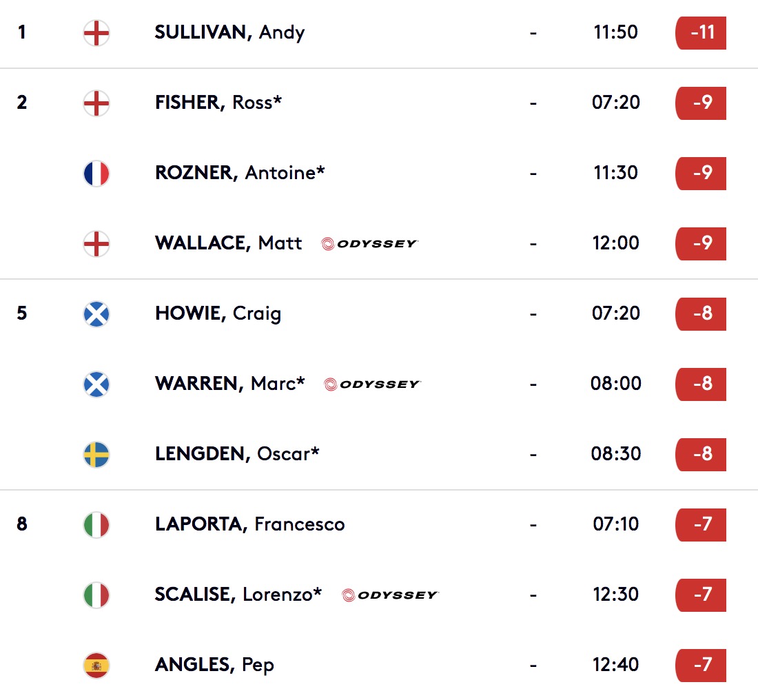Click the Spanish flag beside Pep Angles
The width and height of the screenshot is (758, 700).
(x=96, y=665)
